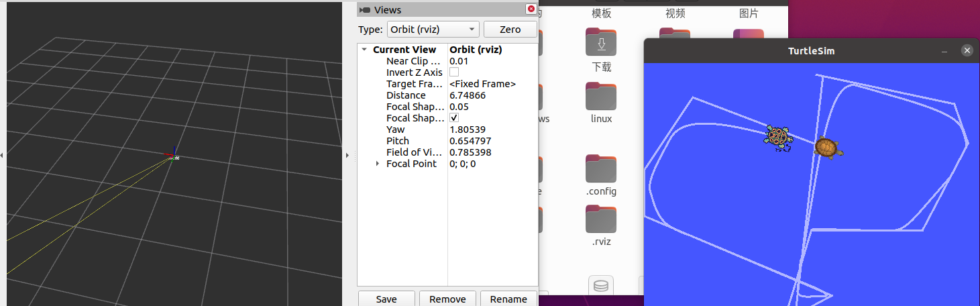
Task: Click the Rename view button
Action: [x=508, y=299]
